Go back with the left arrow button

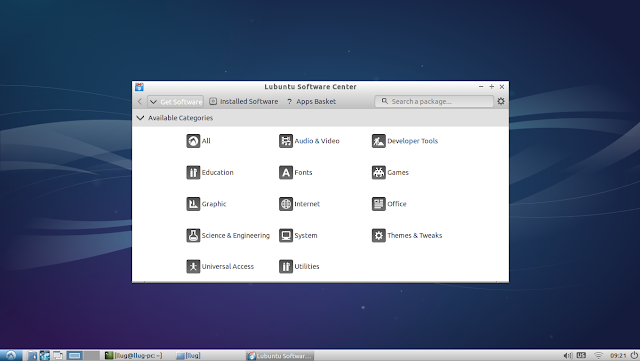coord(140,101)
